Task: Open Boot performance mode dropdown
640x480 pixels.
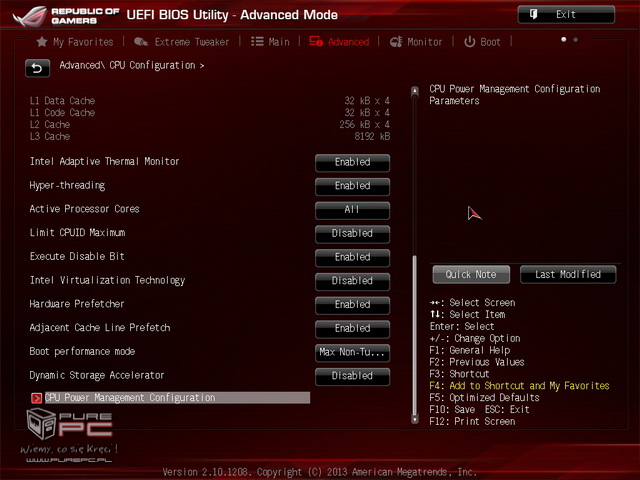Action: click(352, 352)
